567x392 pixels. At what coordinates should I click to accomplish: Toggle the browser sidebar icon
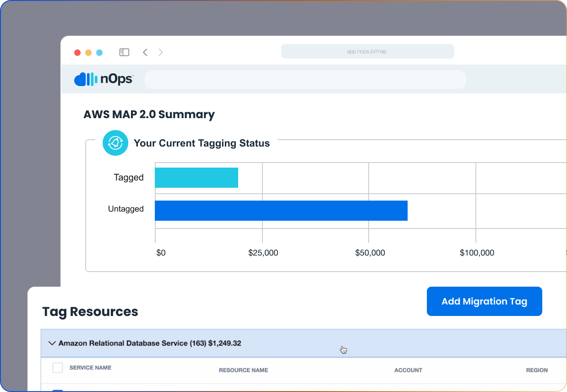point(124,52)
